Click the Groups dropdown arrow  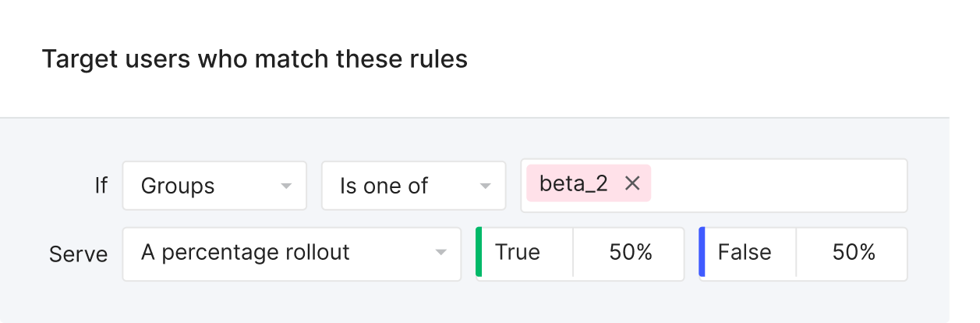click(285, 186)
